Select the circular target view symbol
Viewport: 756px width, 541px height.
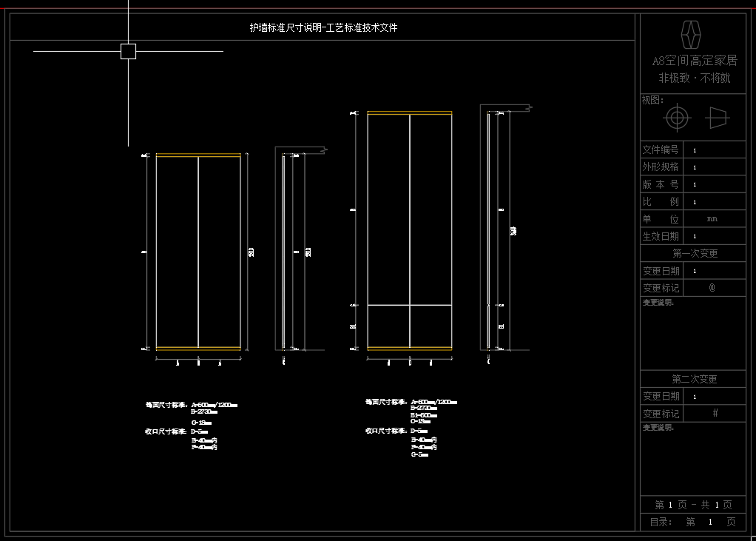(677, 118)
